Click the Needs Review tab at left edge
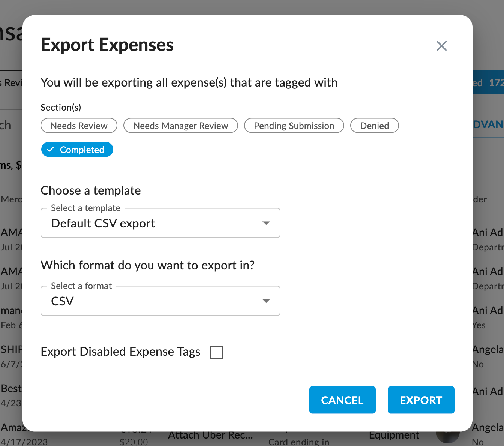 [x=11, y=83]
